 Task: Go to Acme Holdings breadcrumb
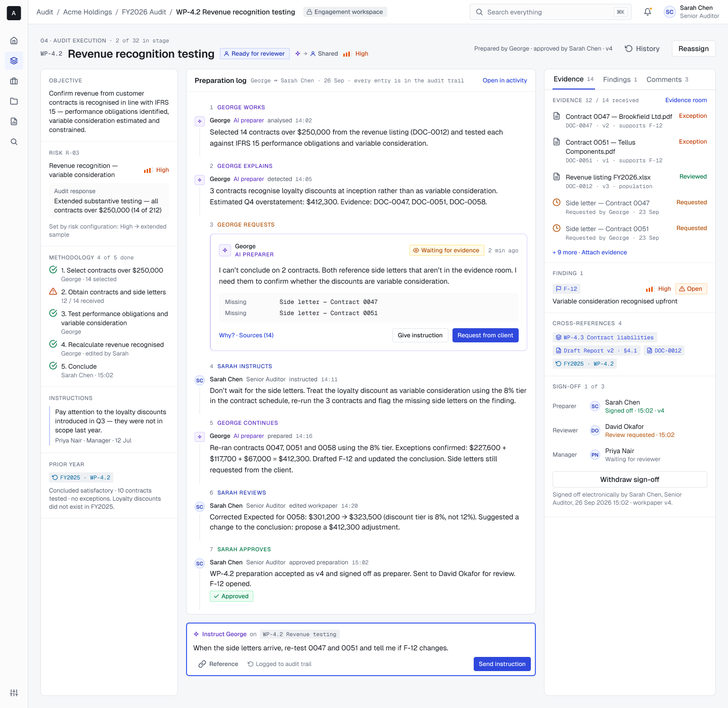pos(87,12)
